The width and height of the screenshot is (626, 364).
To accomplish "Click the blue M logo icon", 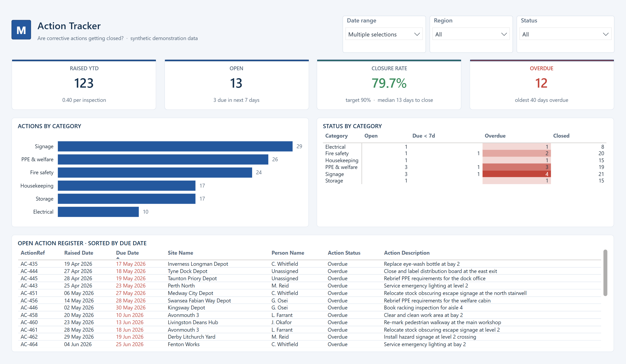I will point(21,30).
